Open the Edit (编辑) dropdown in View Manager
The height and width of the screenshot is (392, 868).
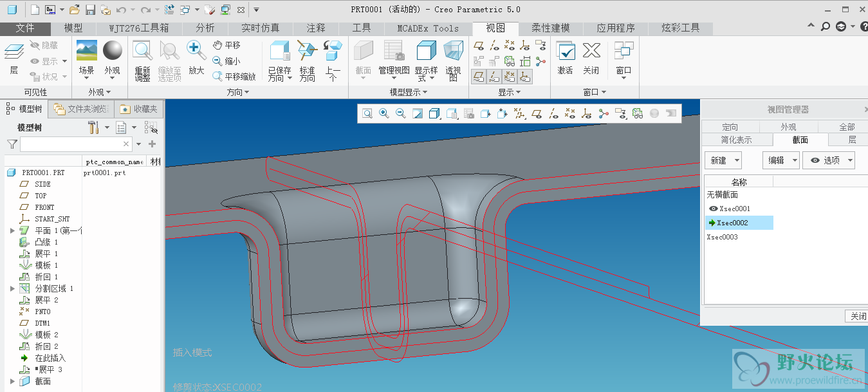click(781, 160)
